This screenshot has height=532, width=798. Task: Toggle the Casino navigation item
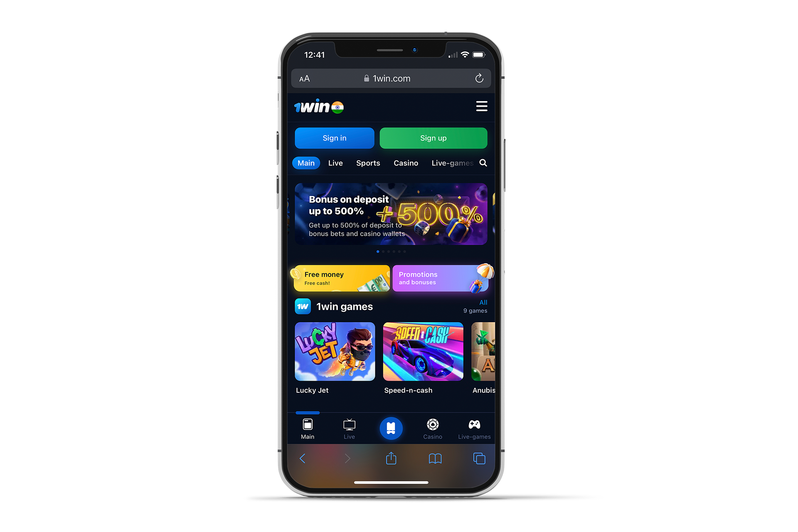coord(405,163)
